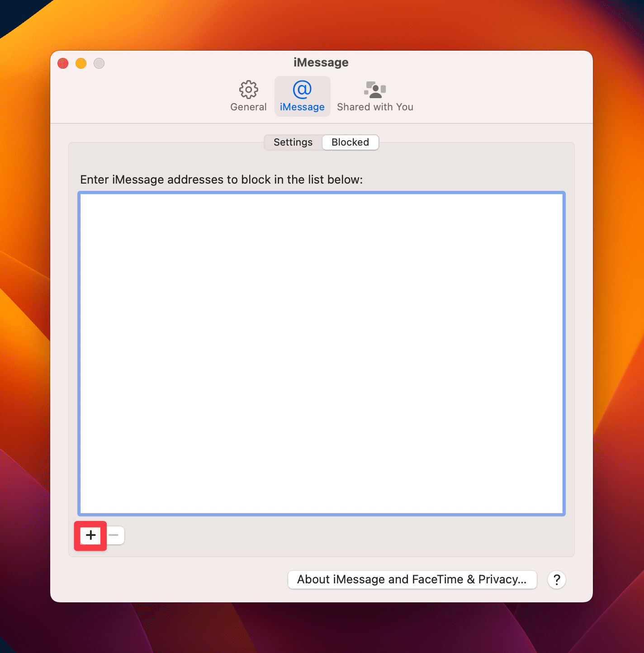The width and height of the screenshot is (644, 653).
Task: Click the gear icon above General
Action: coord(248,90)
